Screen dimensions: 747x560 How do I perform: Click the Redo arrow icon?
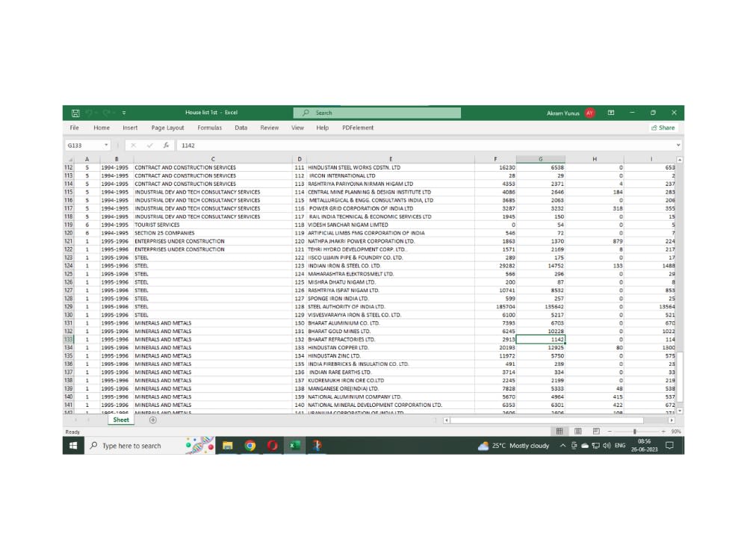[107, 113]
